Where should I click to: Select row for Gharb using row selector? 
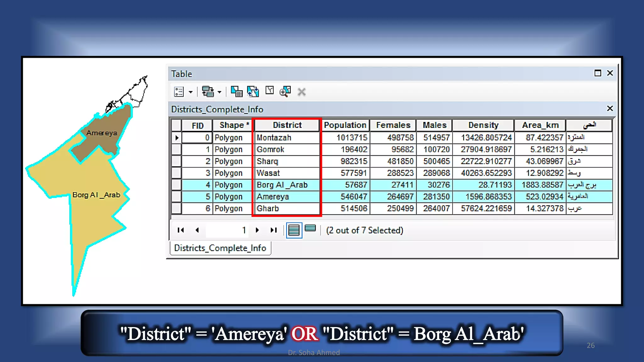[176, 208]
